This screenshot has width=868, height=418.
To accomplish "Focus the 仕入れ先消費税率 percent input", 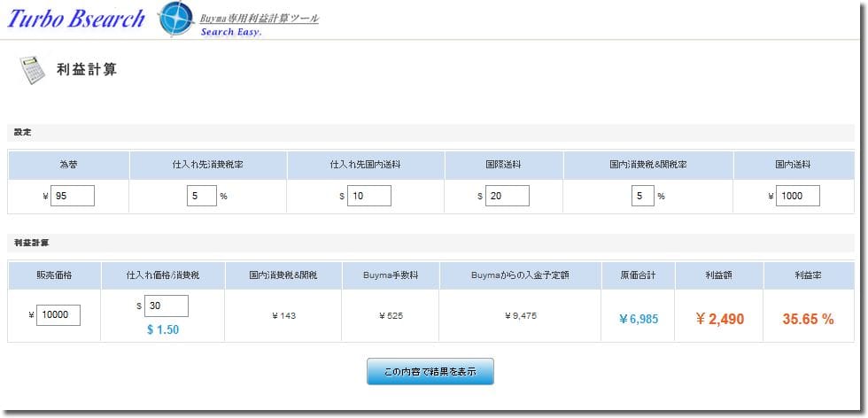I will (202, 196).
